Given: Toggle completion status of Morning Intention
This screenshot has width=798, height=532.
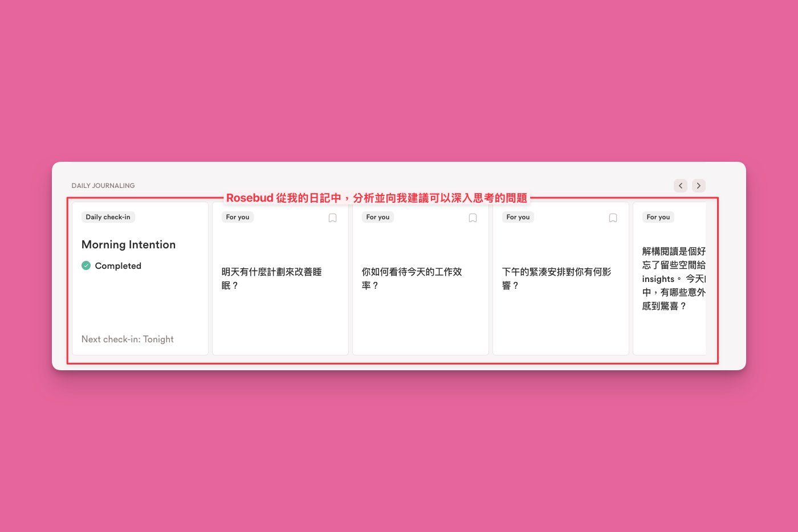Looking at the screenshot, I should point(86,265).
